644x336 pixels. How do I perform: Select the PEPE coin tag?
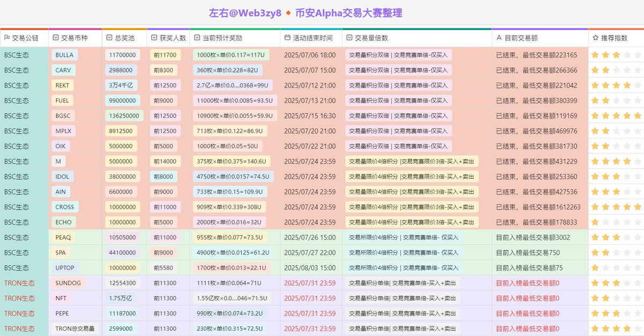(62, 313)
